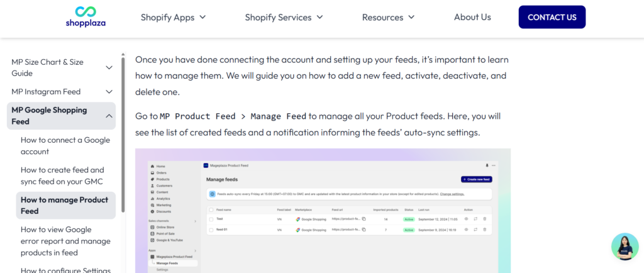Image resolution: width=644 pixels, height=273 pixels.
Task: Open How to view Google error report
Action: [65, 241]
